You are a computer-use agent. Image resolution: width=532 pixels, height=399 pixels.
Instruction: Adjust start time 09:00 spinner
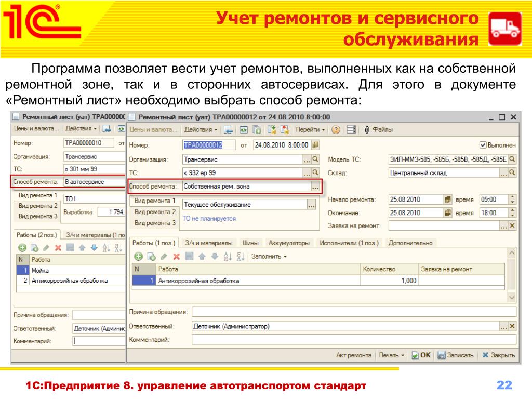click(512, 199)
